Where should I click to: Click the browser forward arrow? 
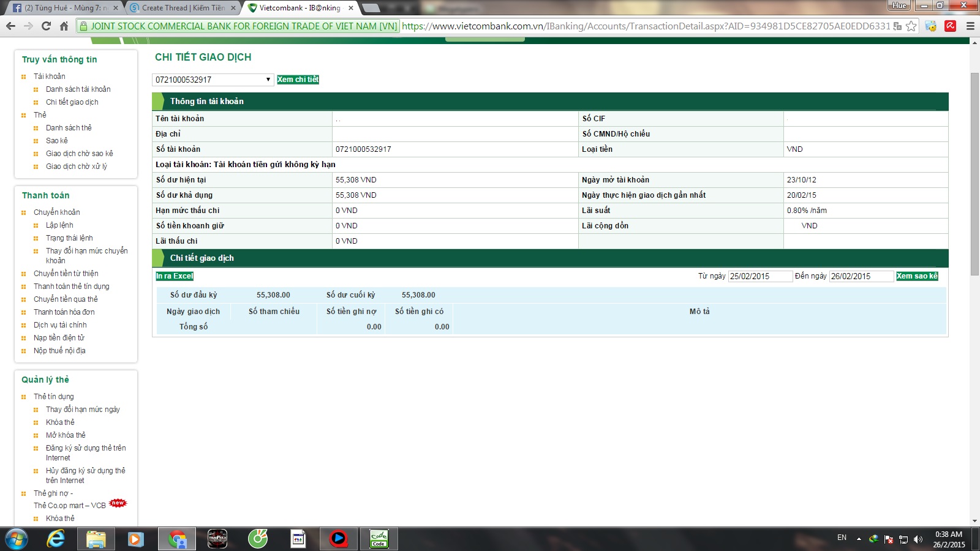coord(28,26)
